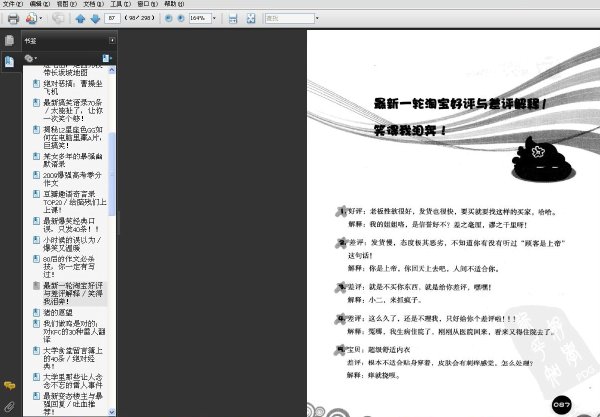Screen dimensions: 600x417
Task: Select bookmark 豆瓣趣语奇言录TOP20
Action: pos(75,202)
